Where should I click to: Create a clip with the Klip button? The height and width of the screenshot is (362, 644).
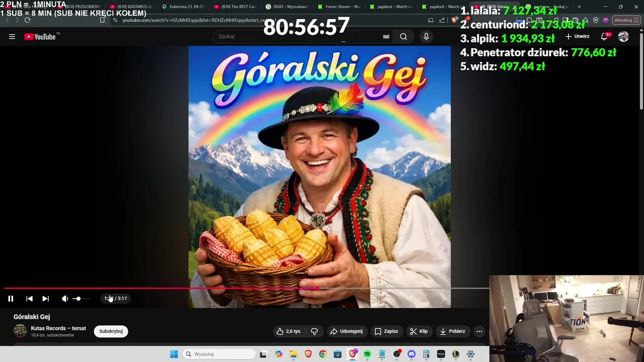[419, 331]
